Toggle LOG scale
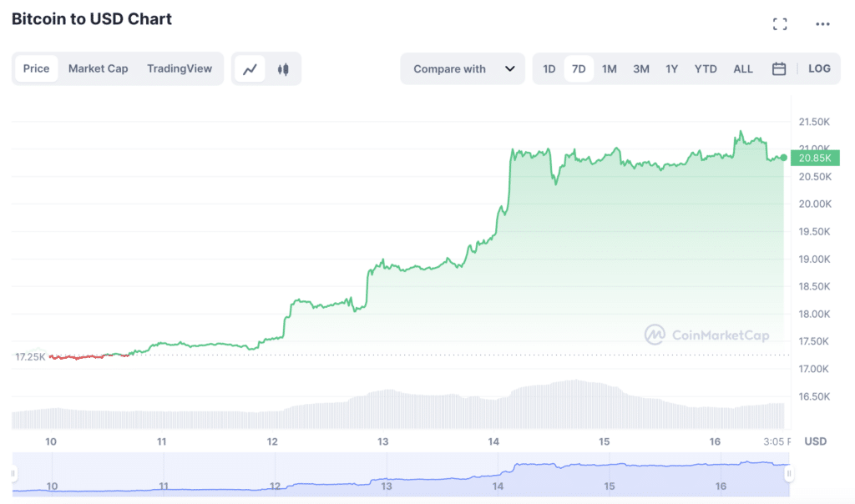This screenshot has height=504, width=855. (819, 68)
